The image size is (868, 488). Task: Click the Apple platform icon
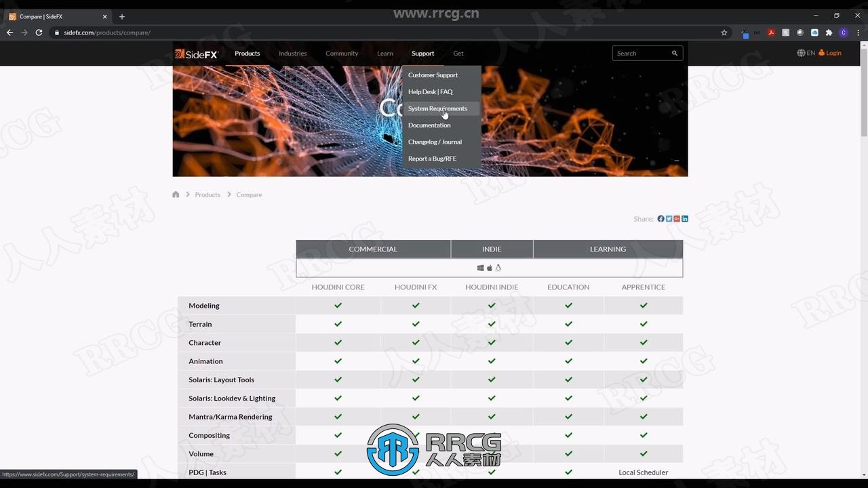[x=490, y=268]
